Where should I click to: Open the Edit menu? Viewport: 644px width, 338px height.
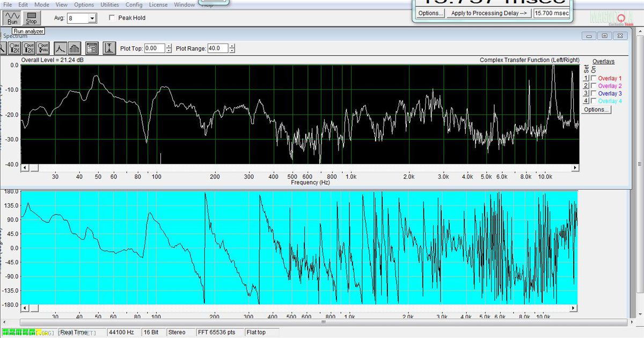pos(23,4)
